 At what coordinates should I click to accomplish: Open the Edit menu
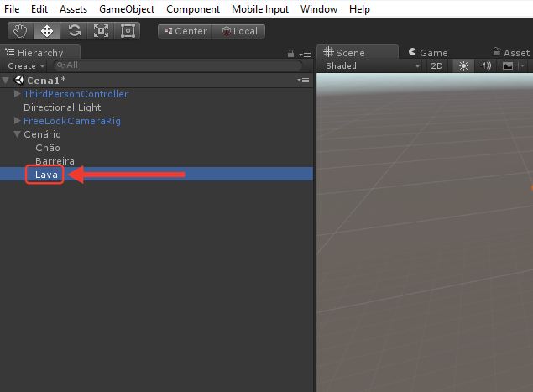39,9
